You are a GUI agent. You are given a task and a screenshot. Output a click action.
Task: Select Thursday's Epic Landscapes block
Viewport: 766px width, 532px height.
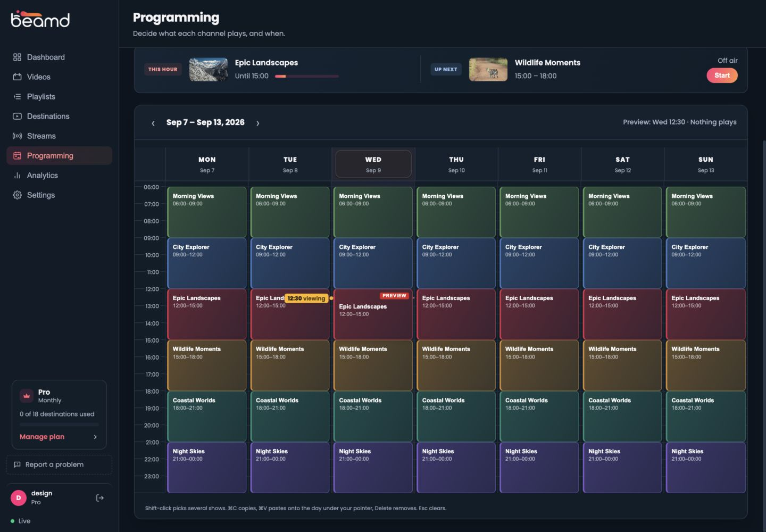point(456,314)
